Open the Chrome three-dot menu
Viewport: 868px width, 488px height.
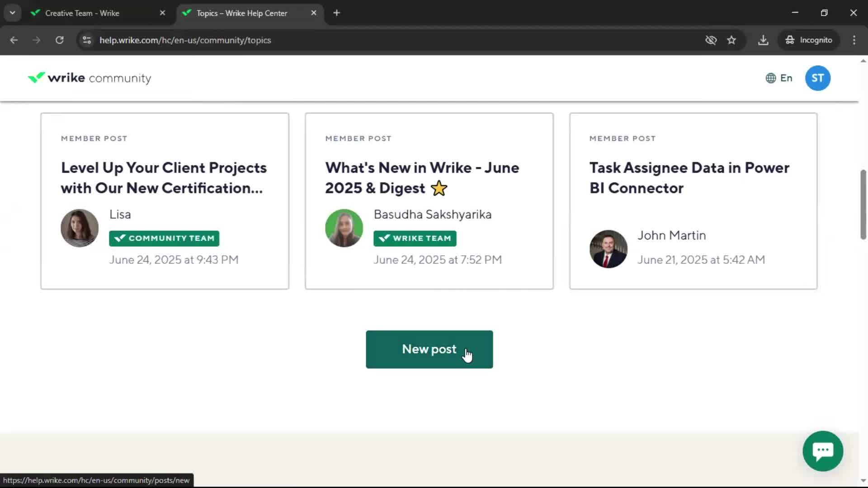[x=854, y=40]
